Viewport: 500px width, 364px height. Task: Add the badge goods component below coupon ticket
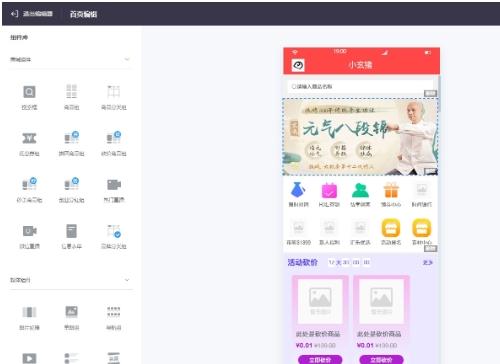click(x=29, y=183)
